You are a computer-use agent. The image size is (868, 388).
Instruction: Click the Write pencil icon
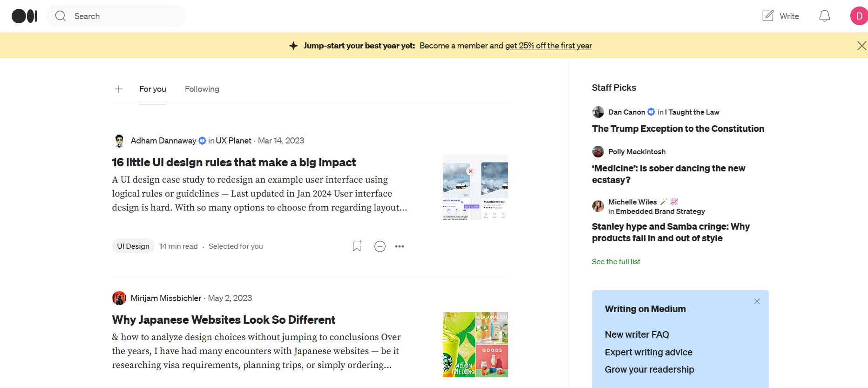point(768,16)
